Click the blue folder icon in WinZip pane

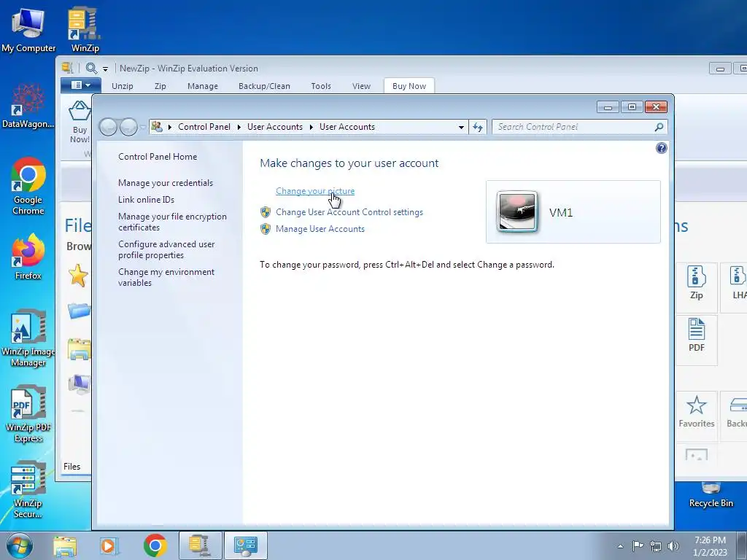(79, 311)
